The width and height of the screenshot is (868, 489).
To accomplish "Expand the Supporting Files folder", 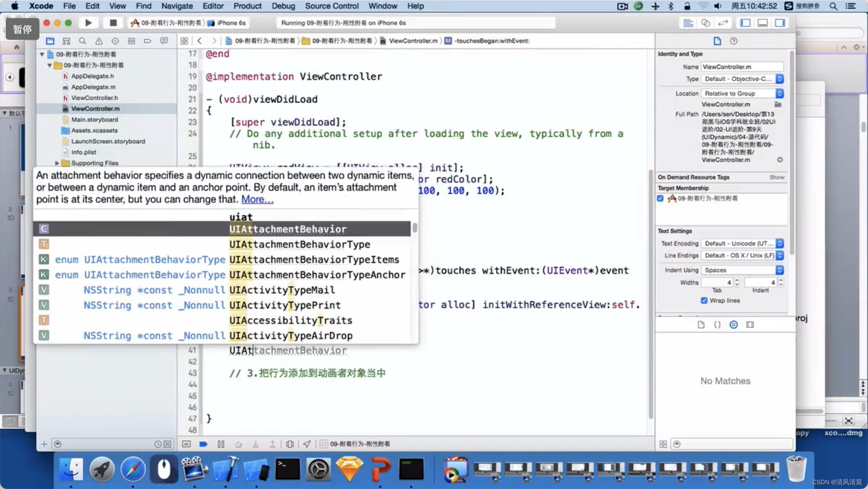I will point(57,163).
